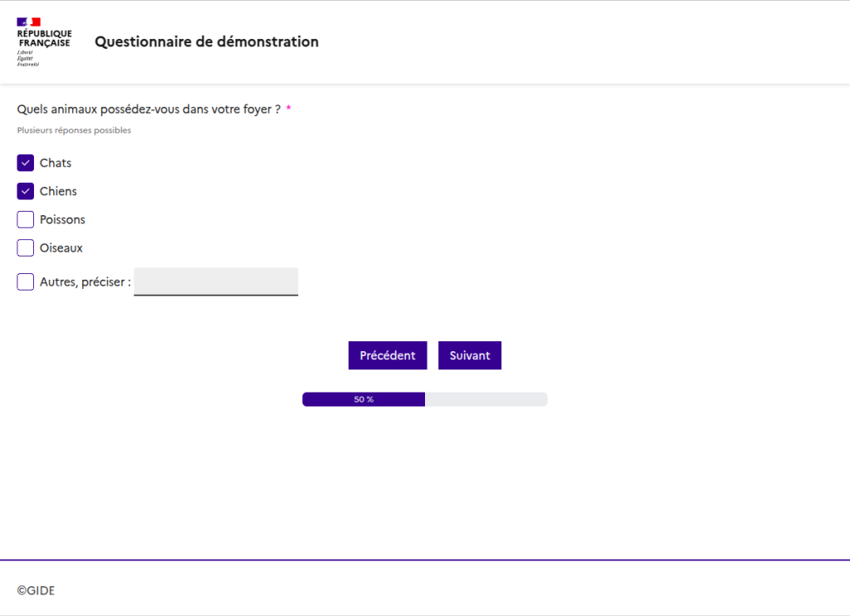Click the checkmark inside the Chats checkbox
Viewport: 850px width, 616px height.
(25, 163)
